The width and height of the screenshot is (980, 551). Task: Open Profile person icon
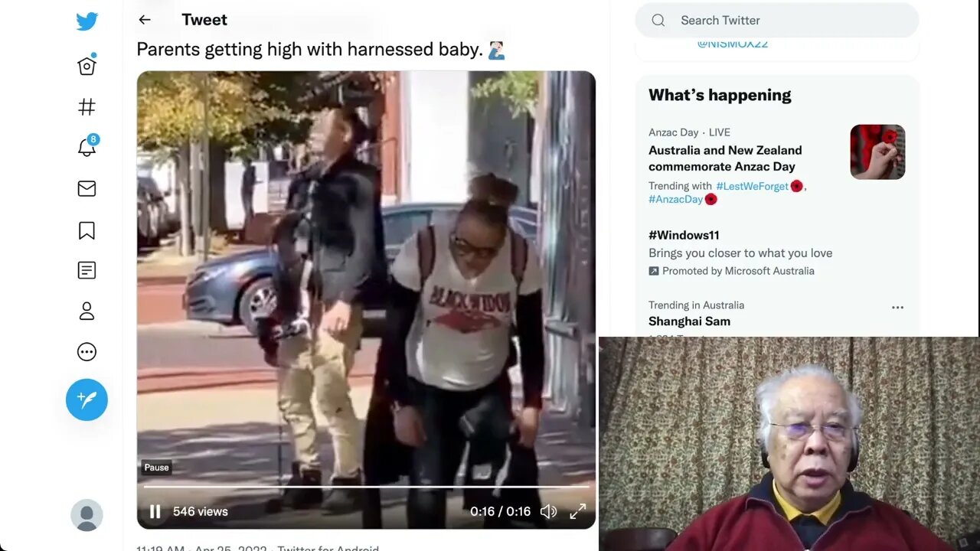click(87, 311)
